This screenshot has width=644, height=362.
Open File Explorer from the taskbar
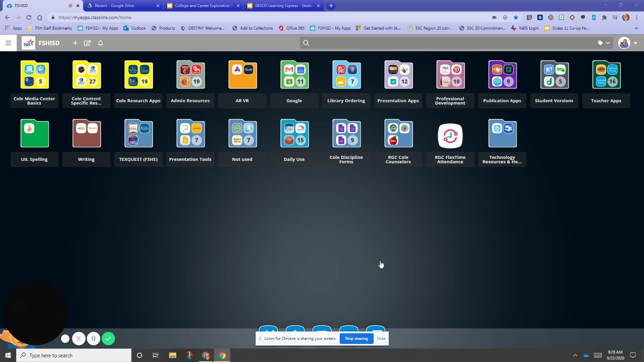point(172,355)
